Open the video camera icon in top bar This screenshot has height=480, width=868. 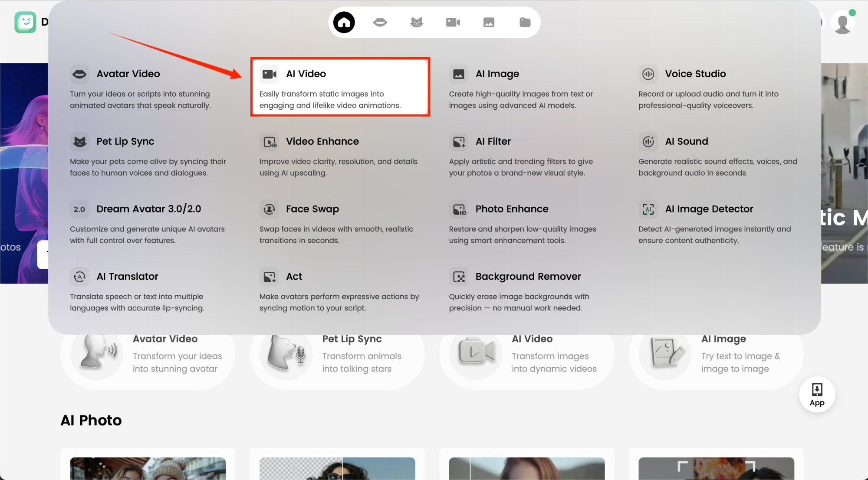(453, 22)
